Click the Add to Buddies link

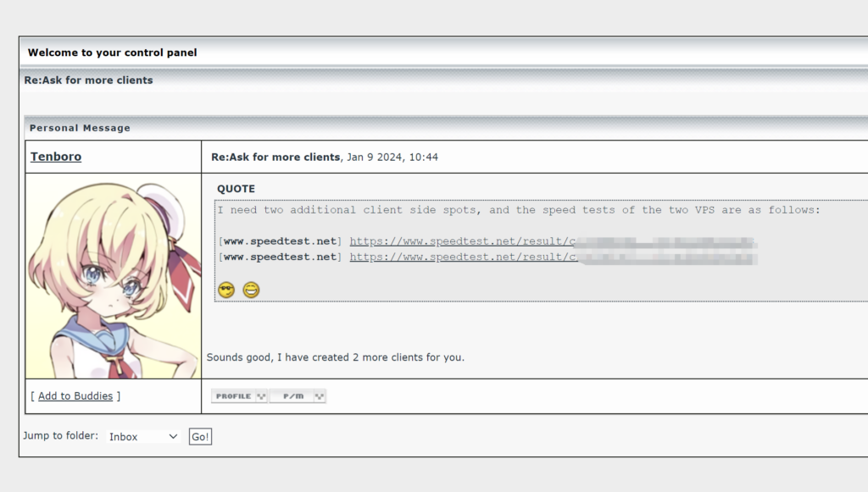pos(75,396)
